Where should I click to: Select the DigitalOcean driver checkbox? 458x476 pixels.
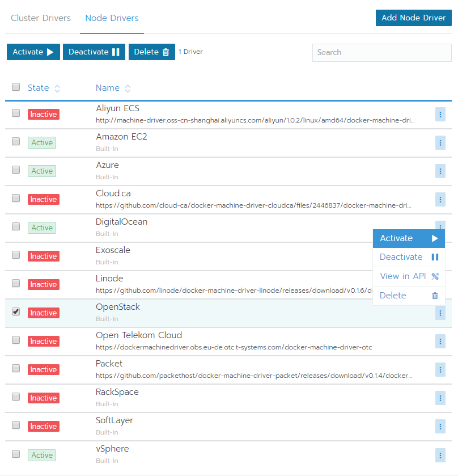16,226
